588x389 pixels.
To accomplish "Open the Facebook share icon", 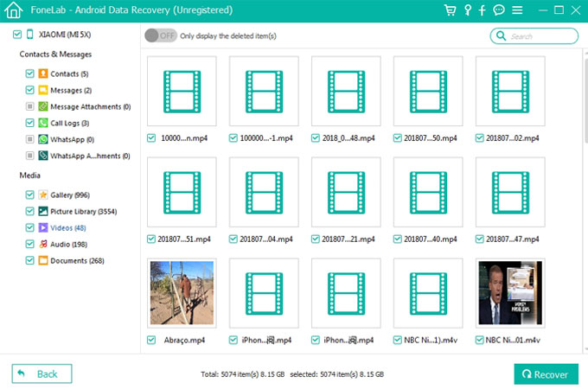I will (483, 10).
